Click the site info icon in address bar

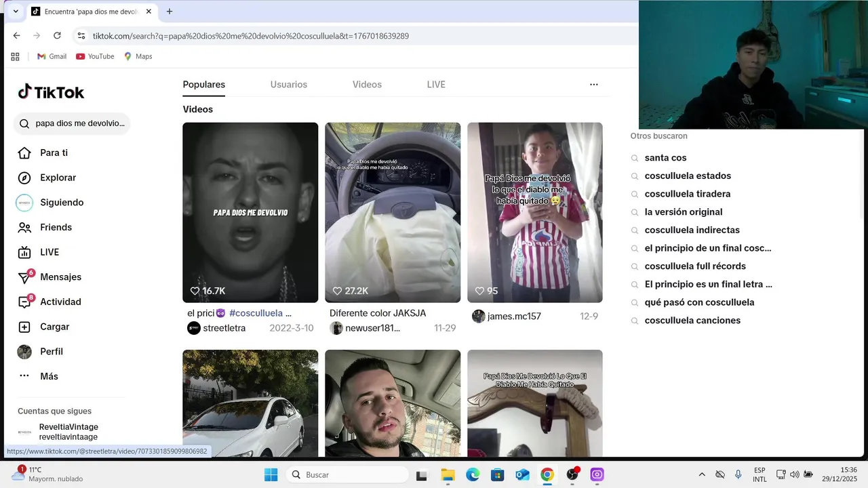tap(81, 36)
